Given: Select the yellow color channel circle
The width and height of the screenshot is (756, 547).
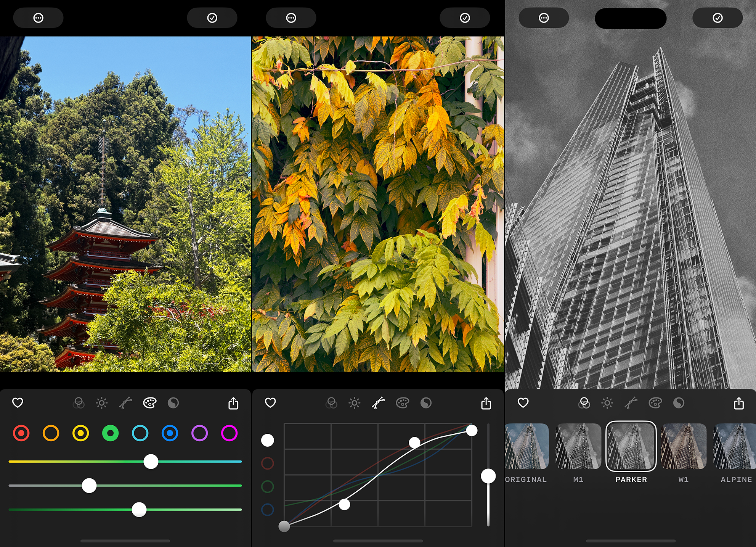Looking at the screenshot, I should [81, 433].
